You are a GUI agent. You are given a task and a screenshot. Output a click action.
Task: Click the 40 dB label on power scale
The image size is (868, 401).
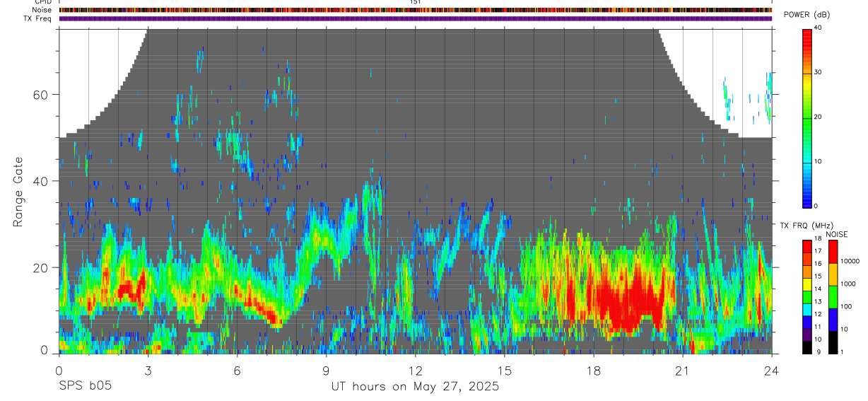coord(818,28)
